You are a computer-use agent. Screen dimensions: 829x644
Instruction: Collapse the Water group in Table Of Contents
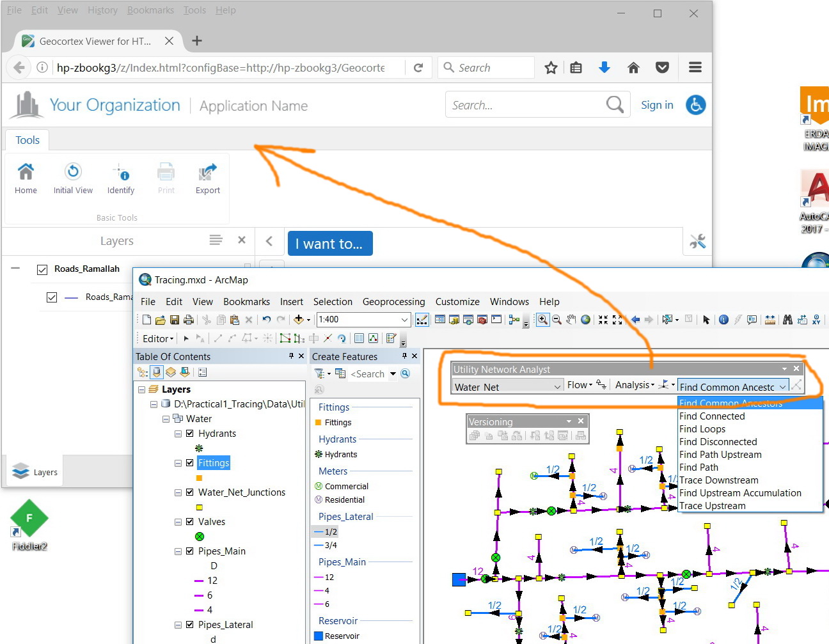(x=166, y=419)
